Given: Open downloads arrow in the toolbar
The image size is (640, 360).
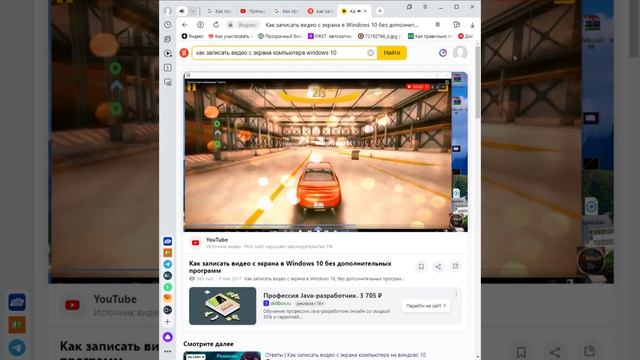Looking at the screenshot, I should point(472,25).
